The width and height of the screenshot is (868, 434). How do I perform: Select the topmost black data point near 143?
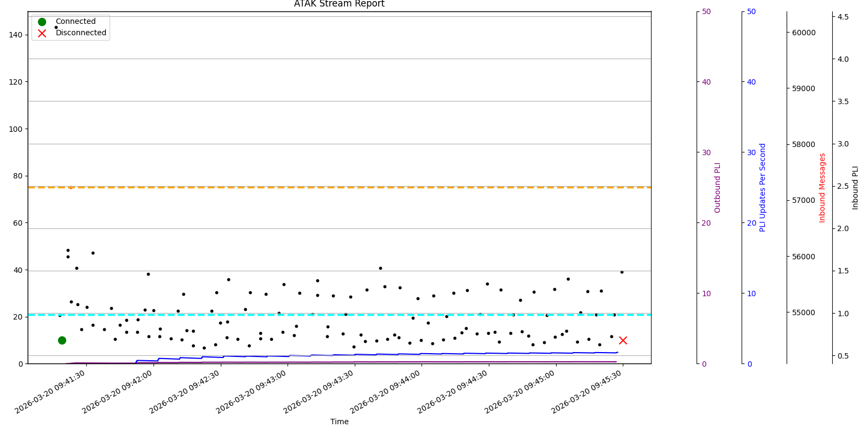pos(56,27)
